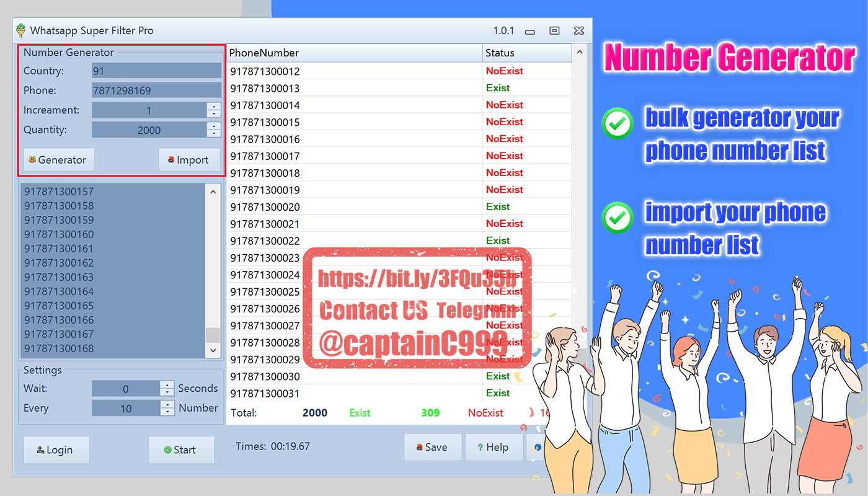Select 917871300157 in the generated list

[59, 192]
